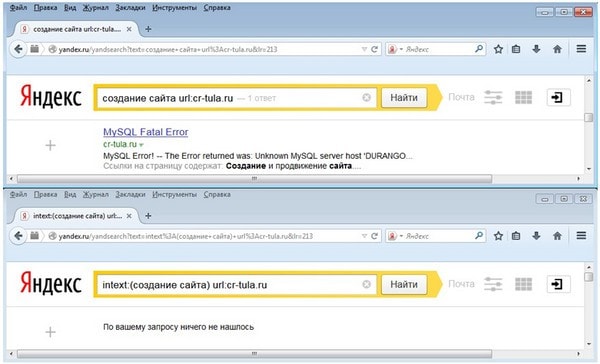Go to home page in top window
The width and height of the screenshot is (600, 364).
[557, 49]
